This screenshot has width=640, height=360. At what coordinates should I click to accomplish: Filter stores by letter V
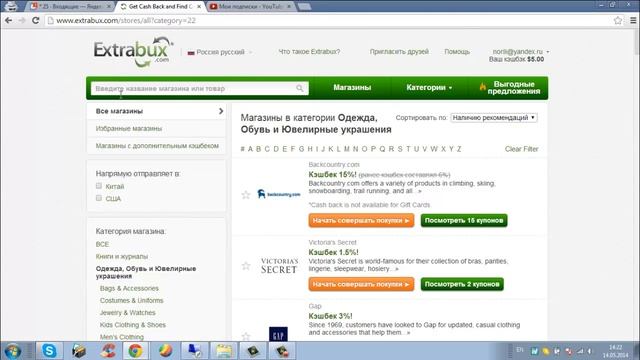tap(424, 149)
